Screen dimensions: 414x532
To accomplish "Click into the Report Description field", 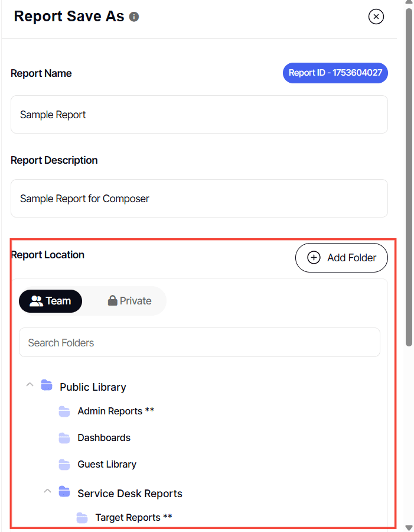I will 200,198.
